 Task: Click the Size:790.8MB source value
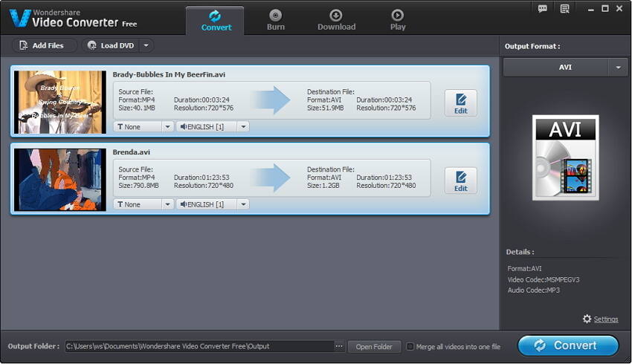pos(138,186)
